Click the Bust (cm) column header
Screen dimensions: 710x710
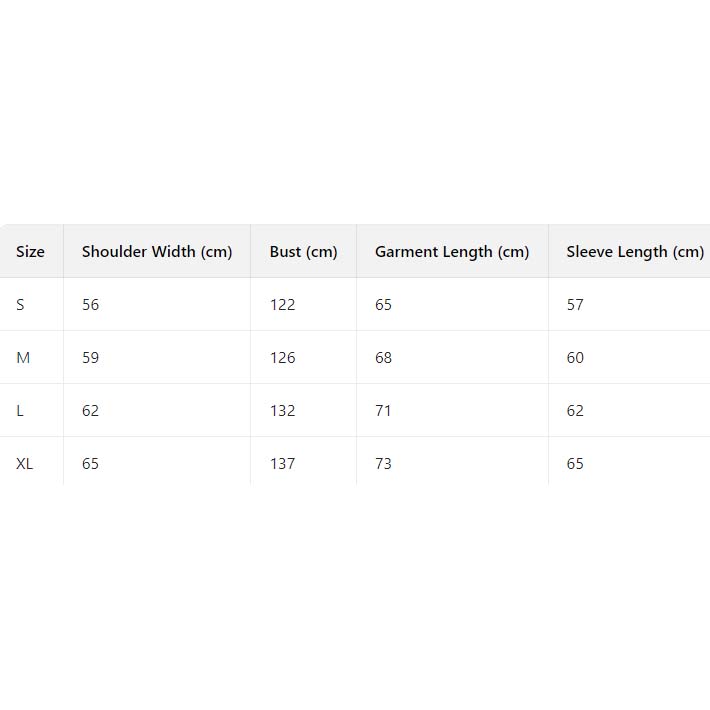(x=303, y=252)
